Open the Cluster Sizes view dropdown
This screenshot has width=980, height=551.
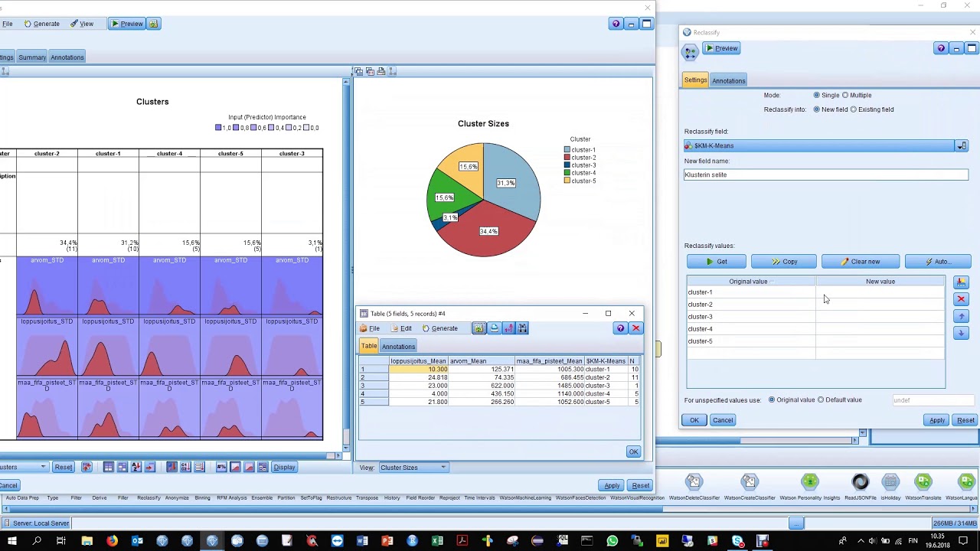[413, 468]
